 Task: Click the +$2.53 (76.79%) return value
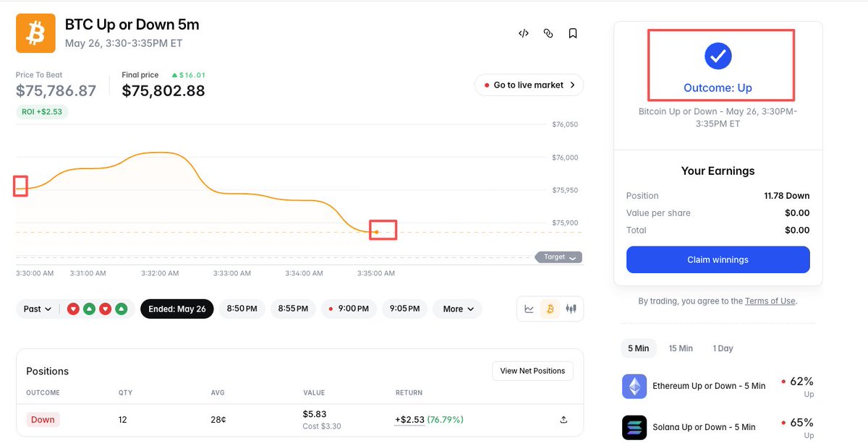click(429, 419)
